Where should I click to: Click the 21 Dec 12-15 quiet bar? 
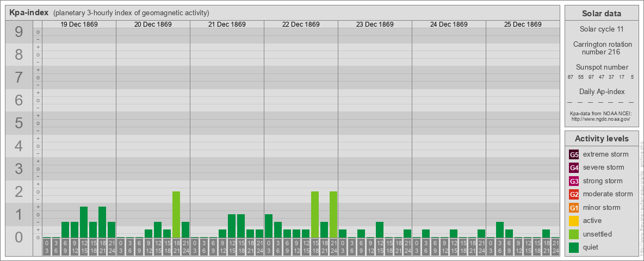(232, 226)
